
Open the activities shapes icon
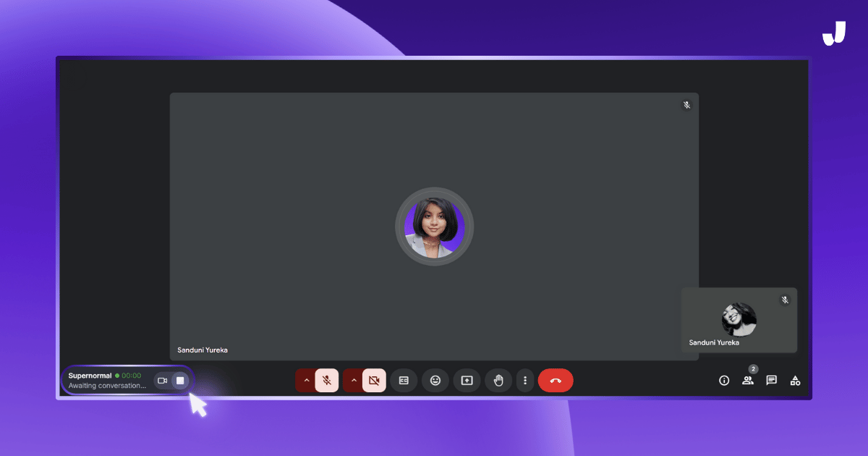pos(795,381)
